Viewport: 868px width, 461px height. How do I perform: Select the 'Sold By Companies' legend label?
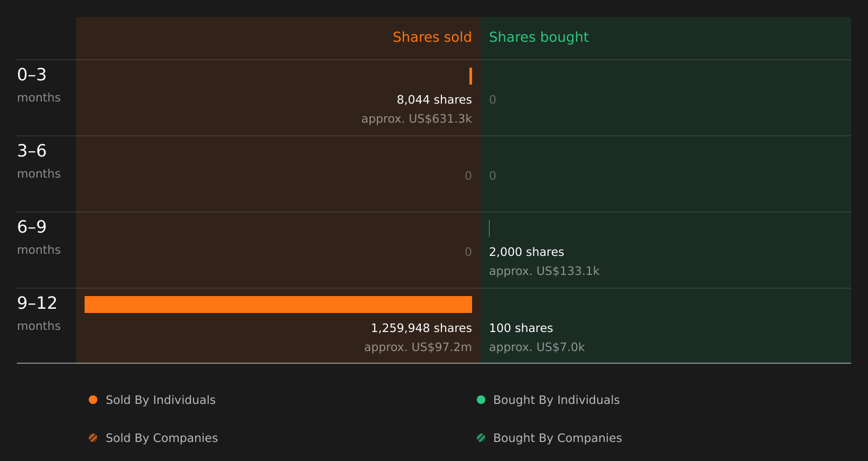(x=162, y=438)
